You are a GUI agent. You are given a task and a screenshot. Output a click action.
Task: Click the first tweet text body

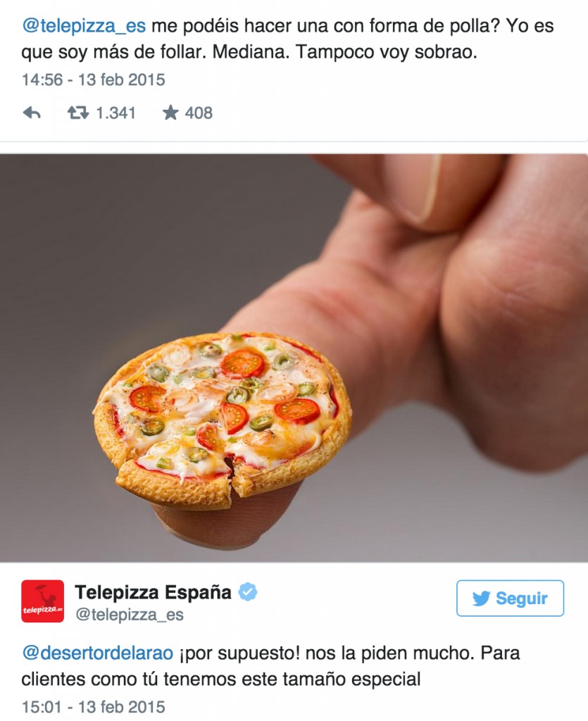287,39
